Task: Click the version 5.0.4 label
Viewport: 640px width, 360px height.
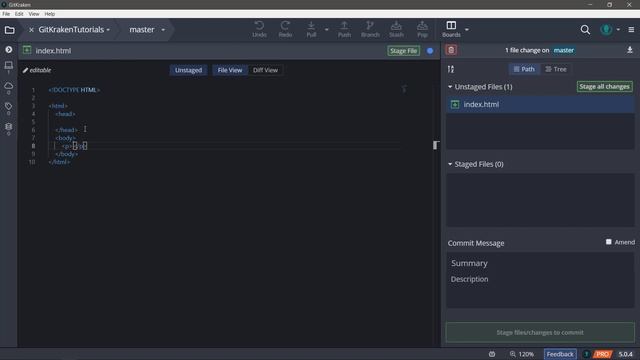Action: [x=625, y=354]
